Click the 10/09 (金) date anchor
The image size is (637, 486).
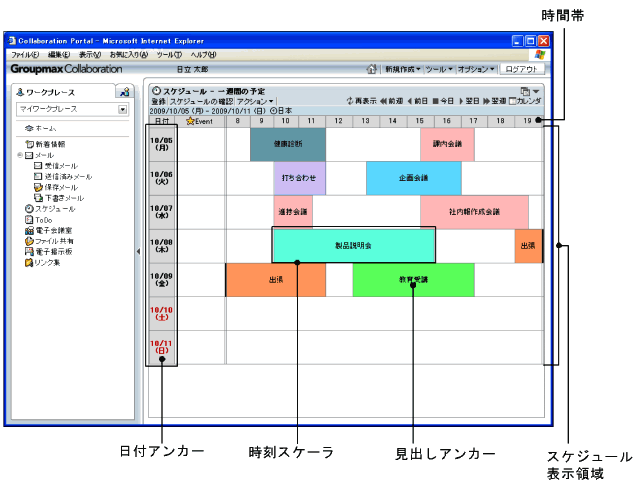(161, 279)
